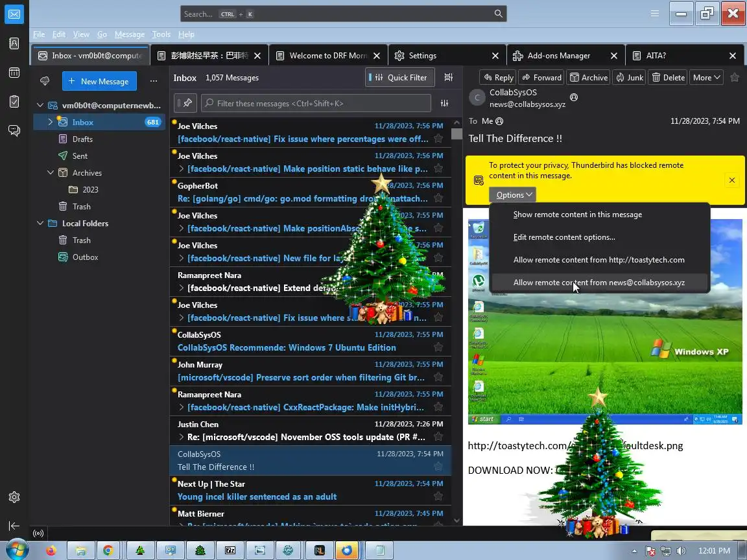Viewport: 747px width, 560px height.
Task: Dismiss the remote content notification bar
Action: tap(731, 180)
